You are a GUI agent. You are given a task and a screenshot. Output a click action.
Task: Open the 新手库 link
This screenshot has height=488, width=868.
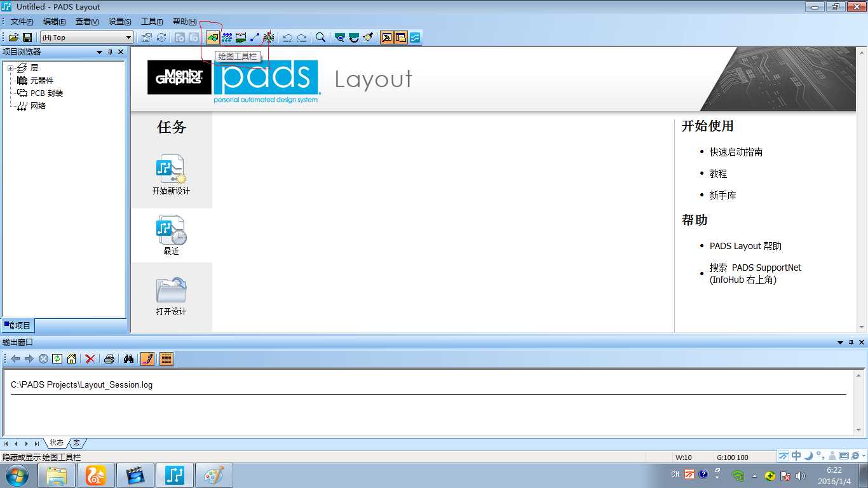(722, 195)
